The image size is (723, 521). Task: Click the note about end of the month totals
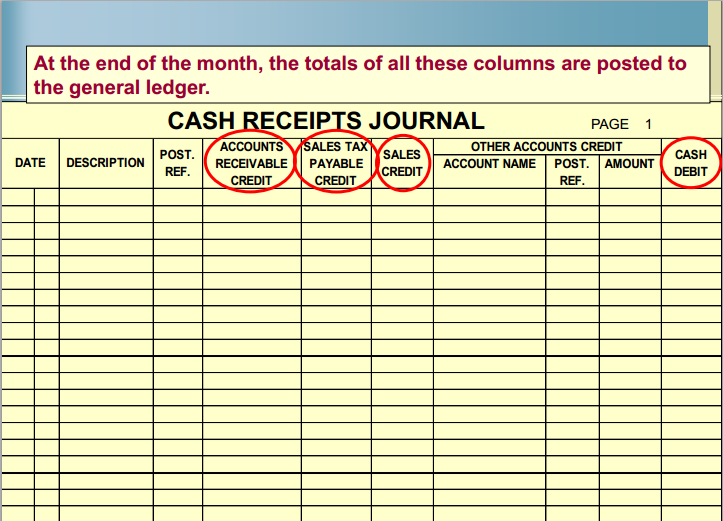click(368, 75)
